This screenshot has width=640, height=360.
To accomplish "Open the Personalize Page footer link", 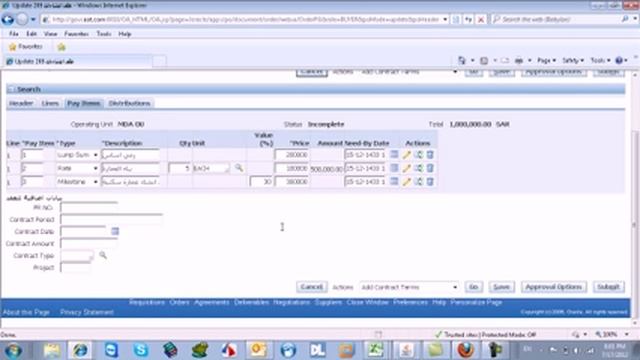I will (476, 302).
